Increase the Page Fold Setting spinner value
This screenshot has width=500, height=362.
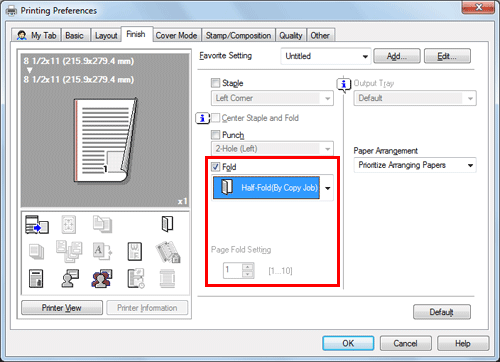[247, 267]
